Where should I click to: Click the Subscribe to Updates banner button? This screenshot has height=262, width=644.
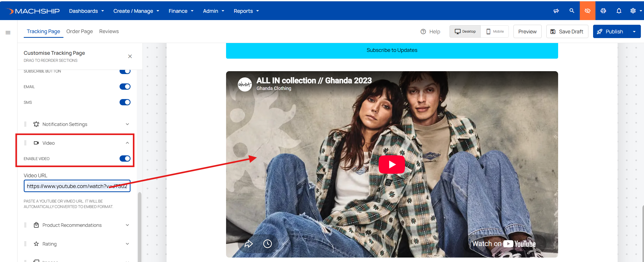pos(392,50)
